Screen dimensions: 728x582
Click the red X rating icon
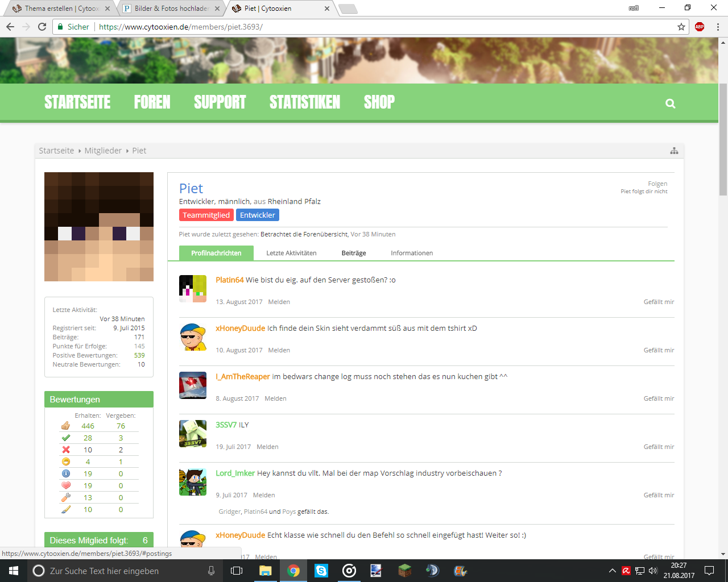(x=66, y=450)
